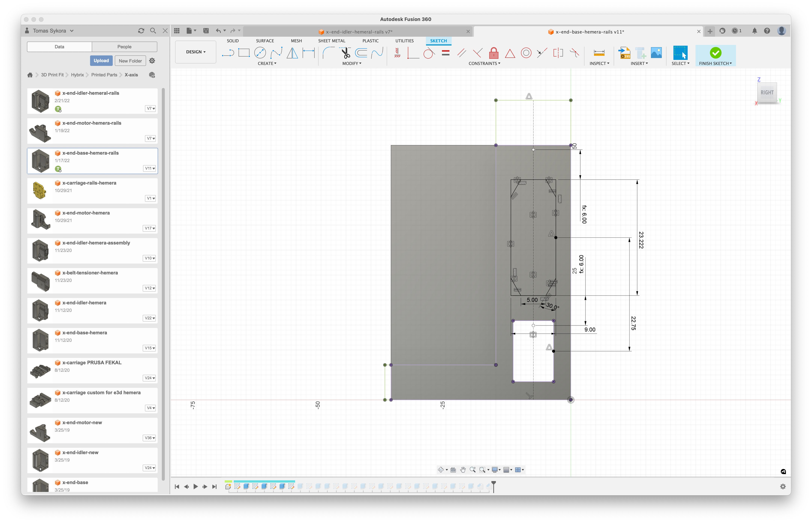
Task: Click the Upload button
Action: click(101, 61)
